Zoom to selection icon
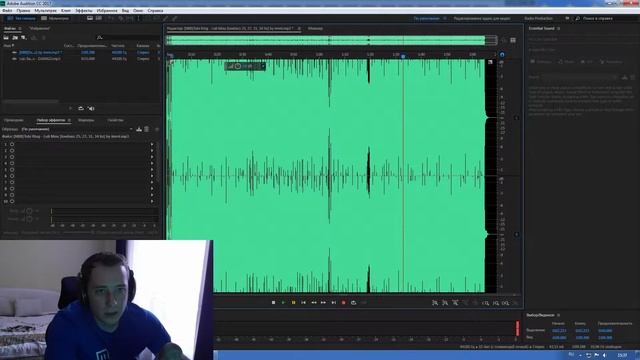 tap(505, 303)
